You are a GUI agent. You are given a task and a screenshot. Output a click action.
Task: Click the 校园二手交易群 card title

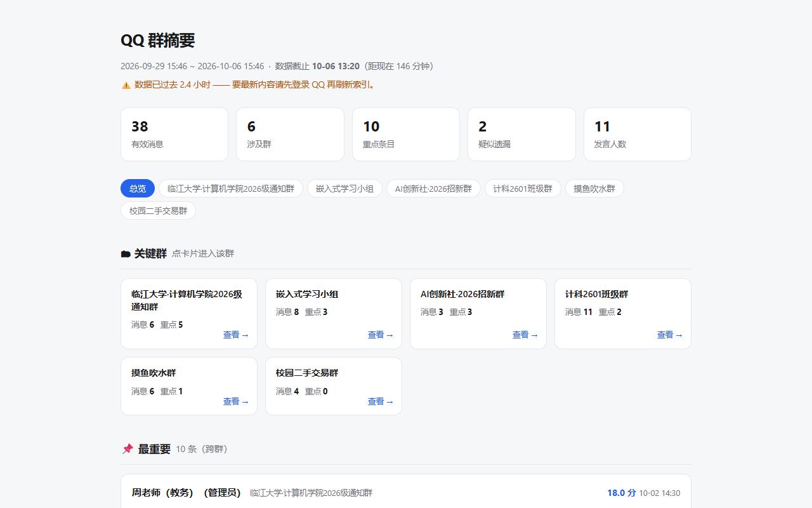coord(307,373)
